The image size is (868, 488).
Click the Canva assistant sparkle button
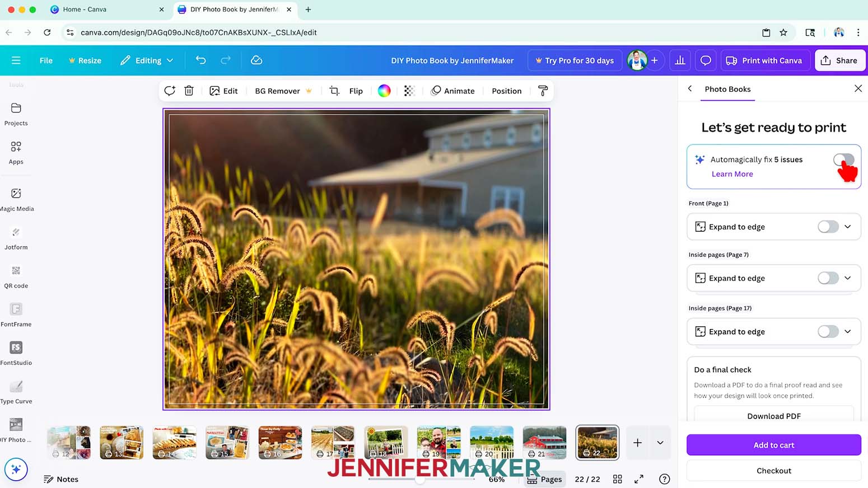16,470
